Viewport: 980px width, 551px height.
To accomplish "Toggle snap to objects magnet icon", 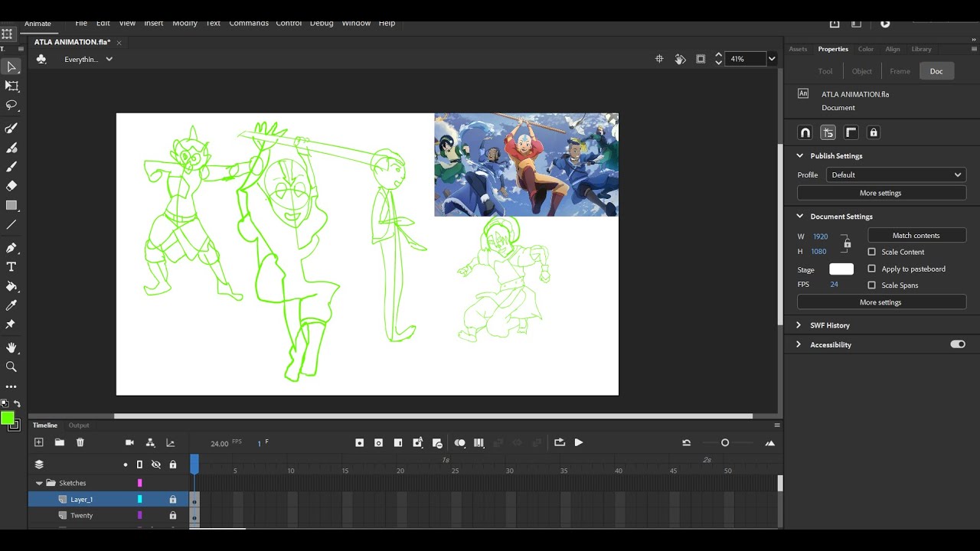I will click(805, 132).
